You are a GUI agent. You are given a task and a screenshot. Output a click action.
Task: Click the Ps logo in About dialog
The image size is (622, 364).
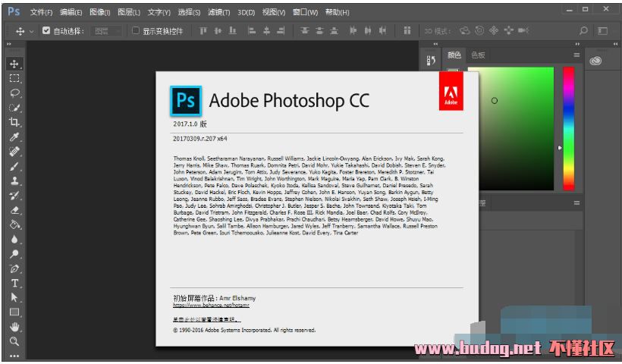point(186,101)
